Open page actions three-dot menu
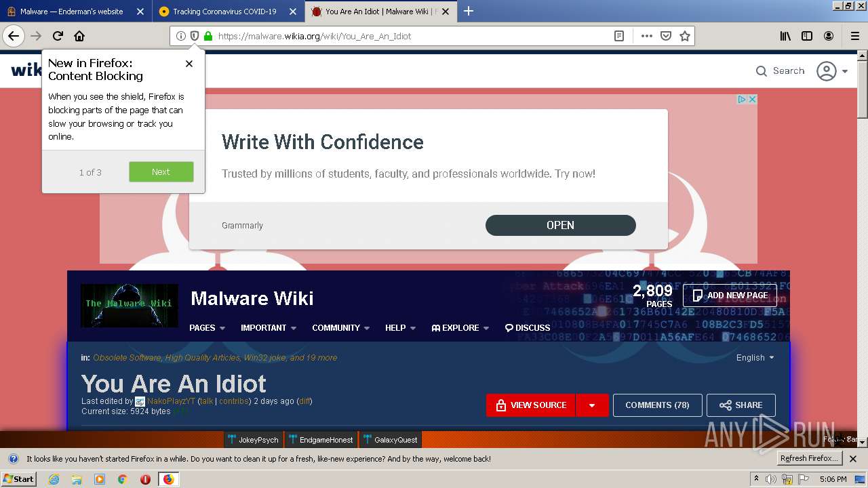 click(x=647, y=36)
